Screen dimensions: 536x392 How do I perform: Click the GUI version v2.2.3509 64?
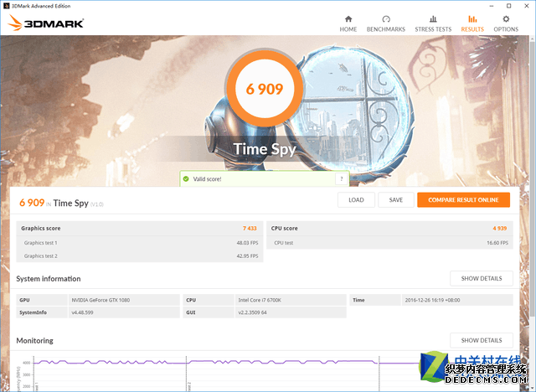(252, 312)
